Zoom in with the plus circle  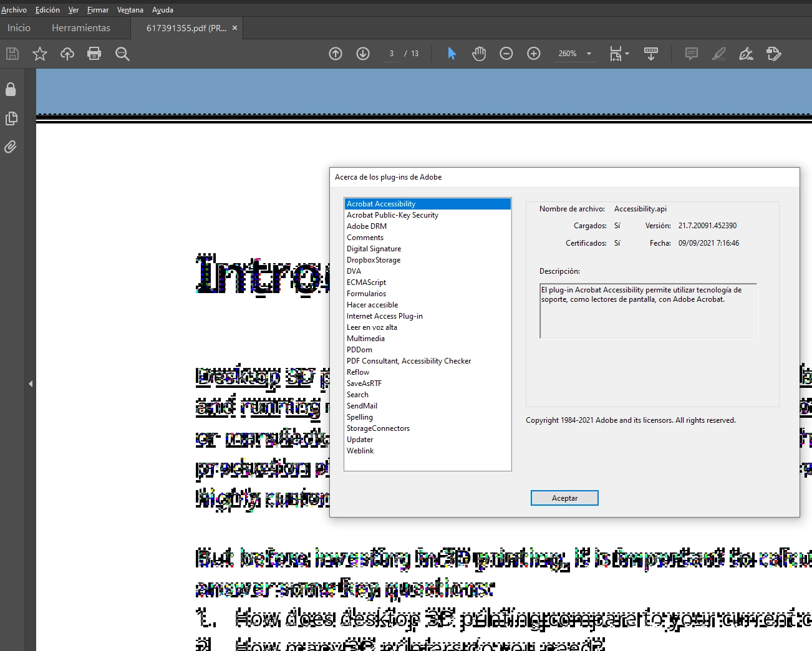[x=534, y=54]
